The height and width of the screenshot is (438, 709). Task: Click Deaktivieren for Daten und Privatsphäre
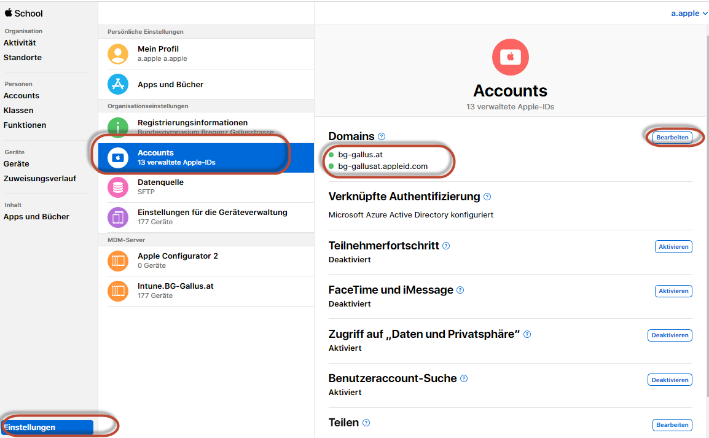[670, 335]
